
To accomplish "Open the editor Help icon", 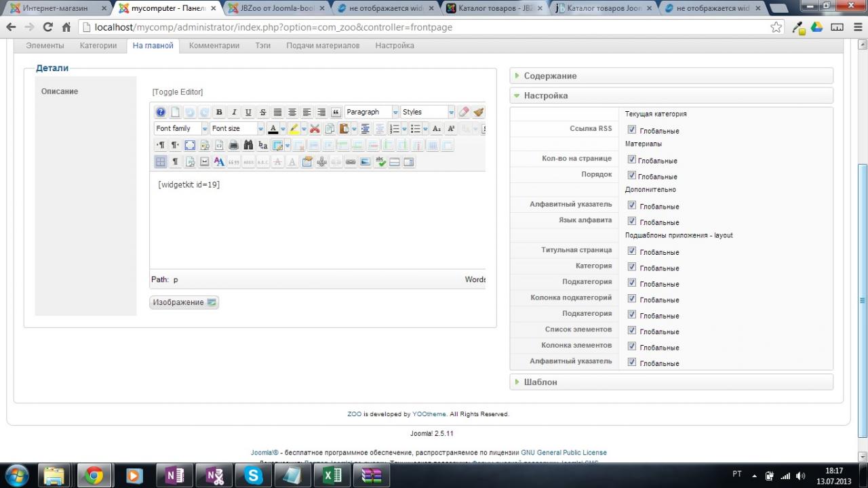I will point(161,113).
